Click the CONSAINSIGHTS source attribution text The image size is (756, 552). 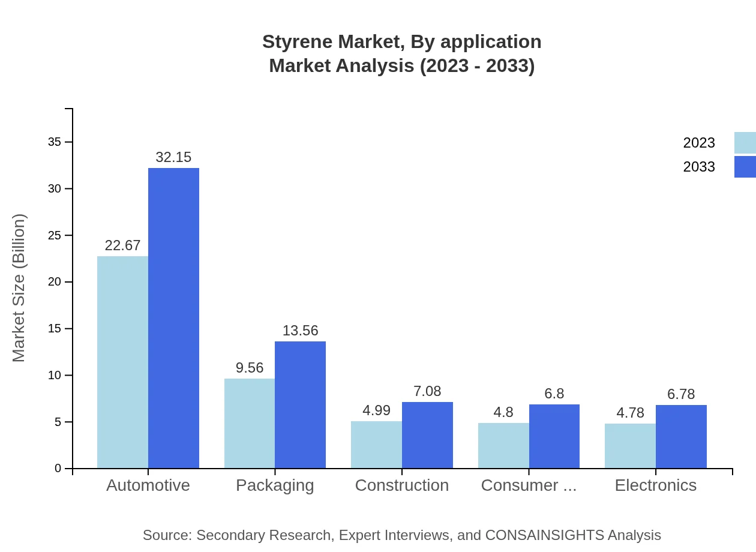pyautogui.click(x=401, y=535)
